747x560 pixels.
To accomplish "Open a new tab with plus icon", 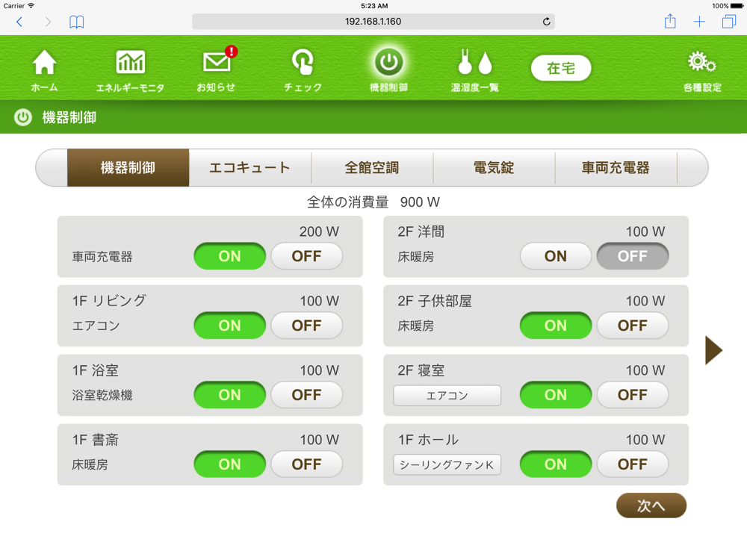I will click(x=699, y=22).
